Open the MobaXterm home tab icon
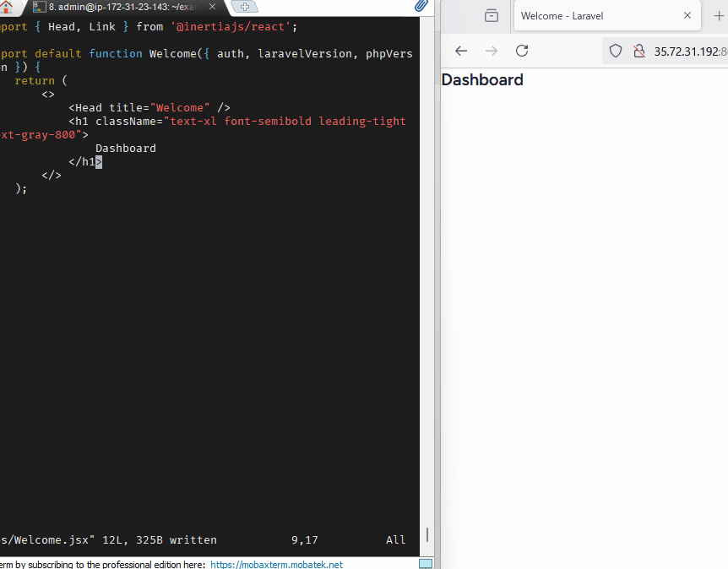 click(x=6, y=7)
